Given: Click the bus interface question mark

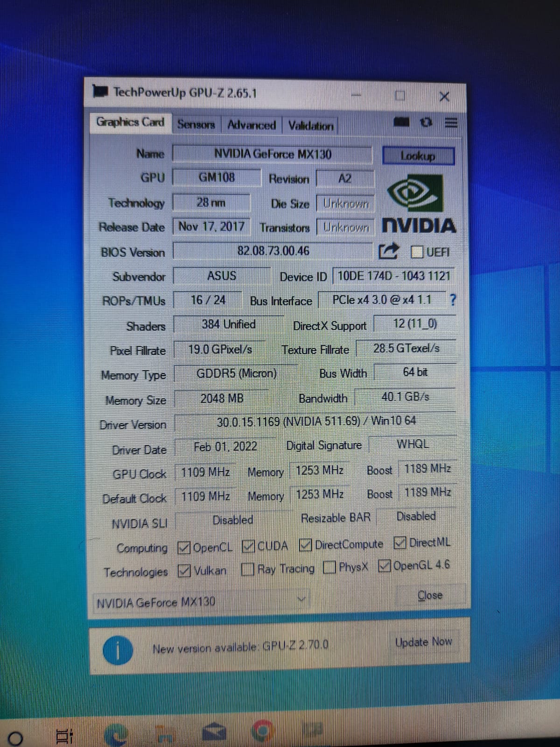Looking at the screenshot, I should [x=452, y=300].
